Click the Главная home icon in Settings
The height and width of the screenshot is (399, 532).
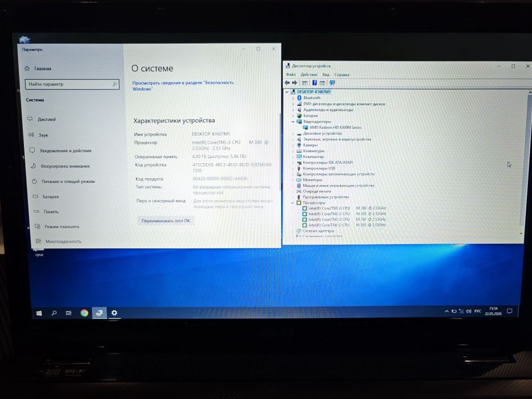click(27, 68)
